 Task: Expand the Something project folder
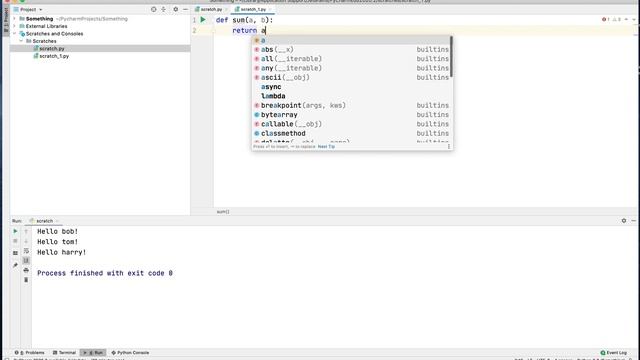click(x=14, y=19)
